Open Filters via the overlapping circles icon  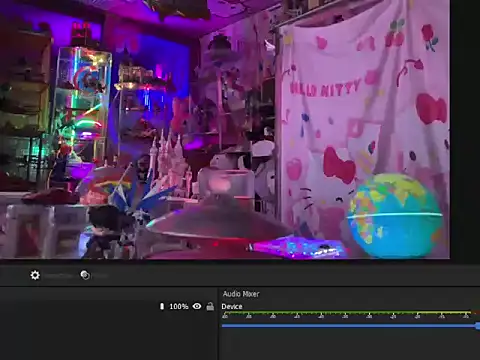[x=85, y=275]
